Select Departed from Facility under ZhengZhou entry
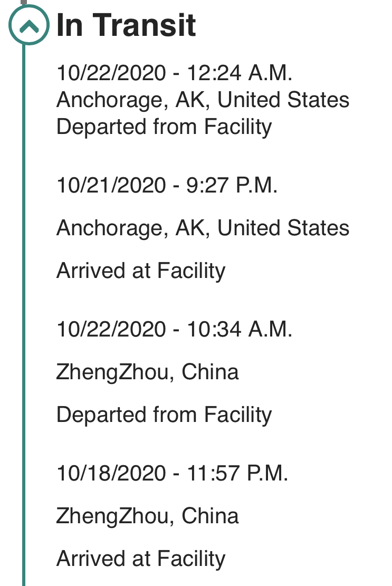The image size is (392, 586). pos(164,415)
